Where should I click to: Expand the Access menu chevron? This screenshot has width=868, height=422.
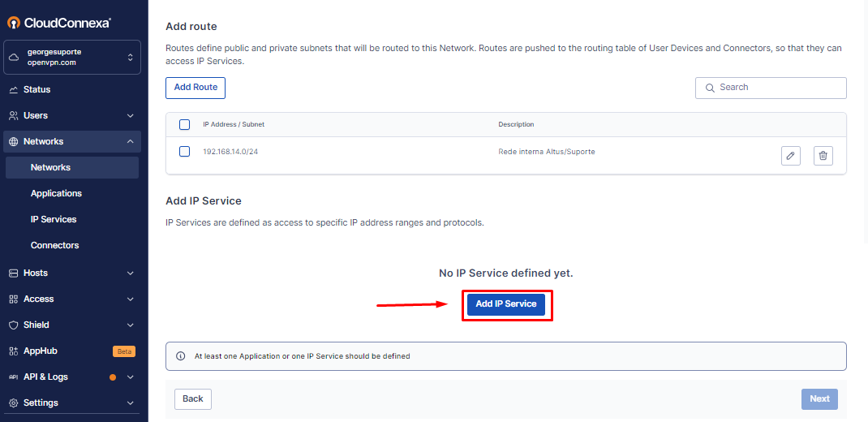[131, 299]
